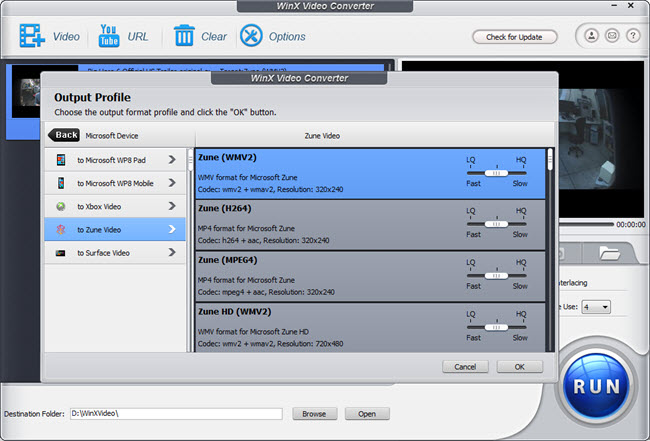Click the Zune Video icon
Screen dimensions: 650x441
tap(61, 230)
